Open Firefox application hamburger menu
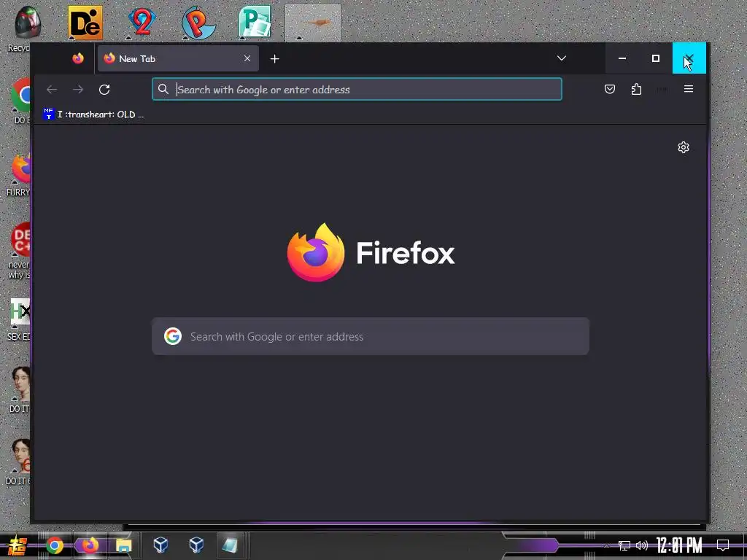747x560 pixels. [x=689, y=89]
